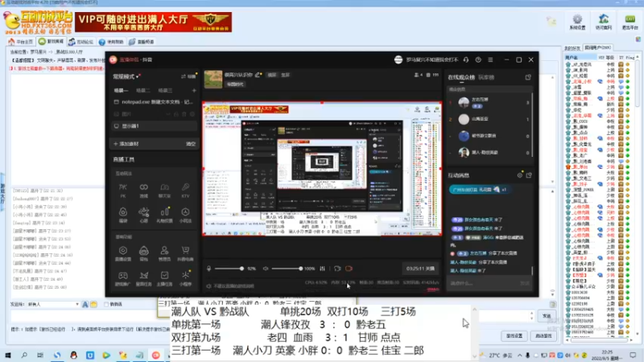Toggle the red recording icon
Screen dimensions: 644x362
point(349,269)
